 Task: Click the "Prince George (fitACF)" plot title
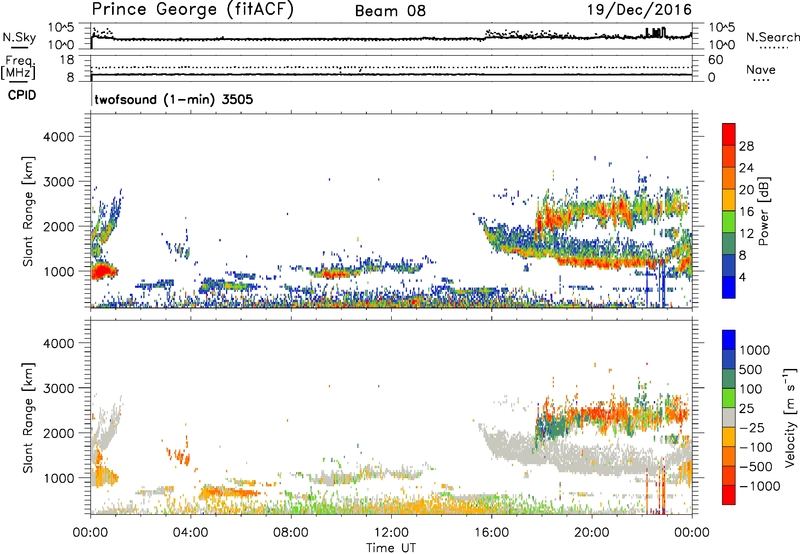pyautogui.click(x=192, y=9)
